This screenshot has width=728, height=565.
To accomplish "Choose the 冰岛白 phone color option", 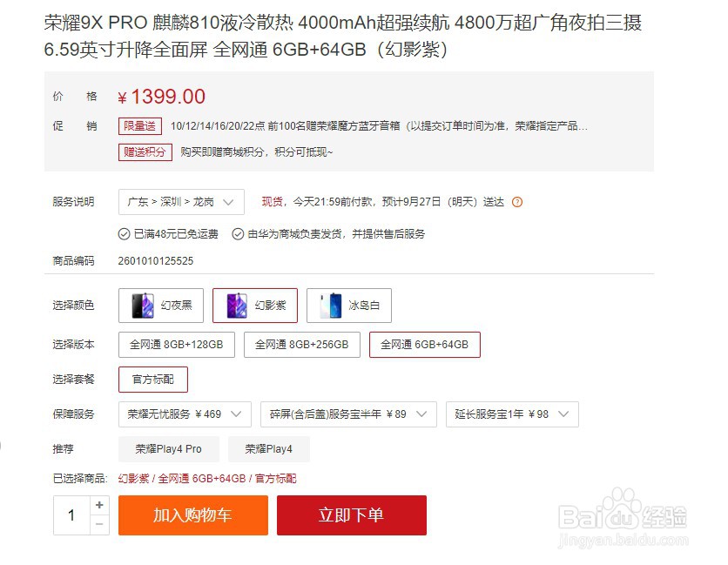I will [x=349, y=306].
